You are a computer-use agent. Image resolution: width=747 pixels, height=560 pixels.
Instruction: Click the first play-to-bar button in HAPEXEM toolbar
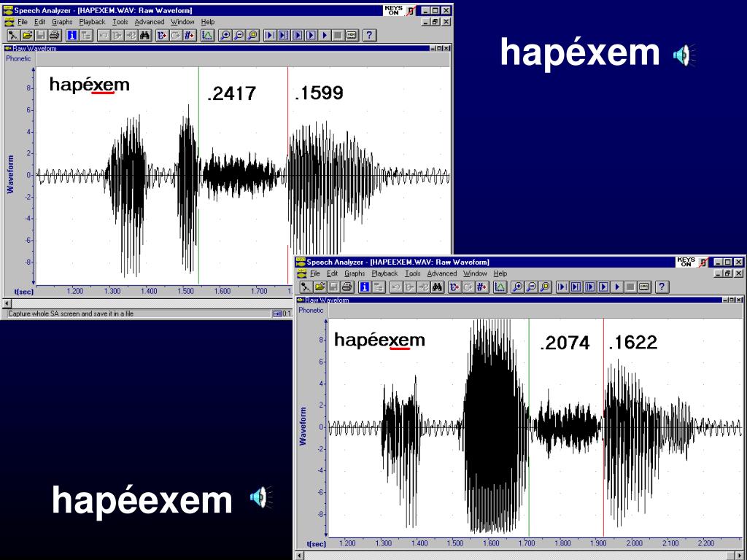coord(270,35)
